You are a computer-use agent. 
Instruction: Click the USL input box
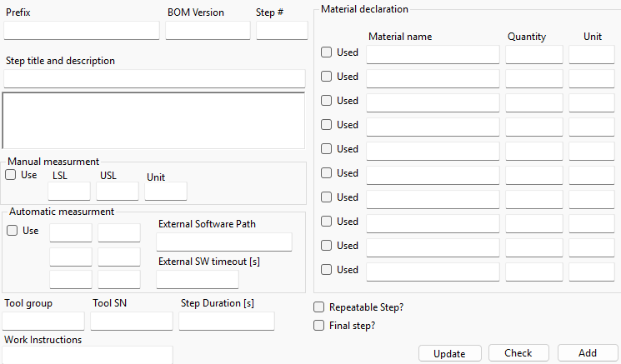118,191
